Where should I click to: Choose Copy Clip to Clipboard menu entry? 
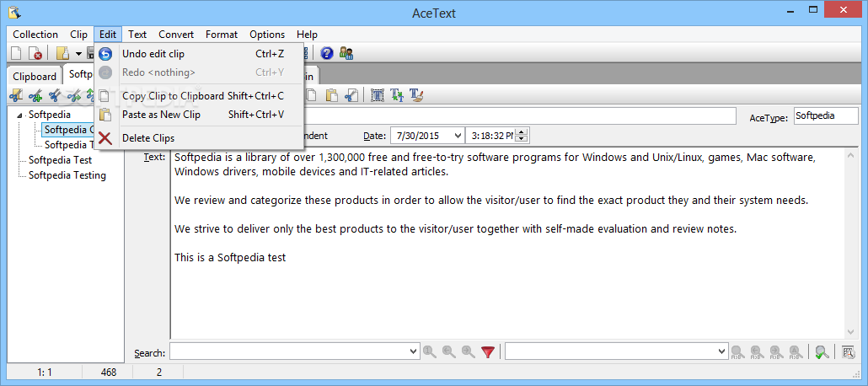pyautogui.click(x=199, y=96)
